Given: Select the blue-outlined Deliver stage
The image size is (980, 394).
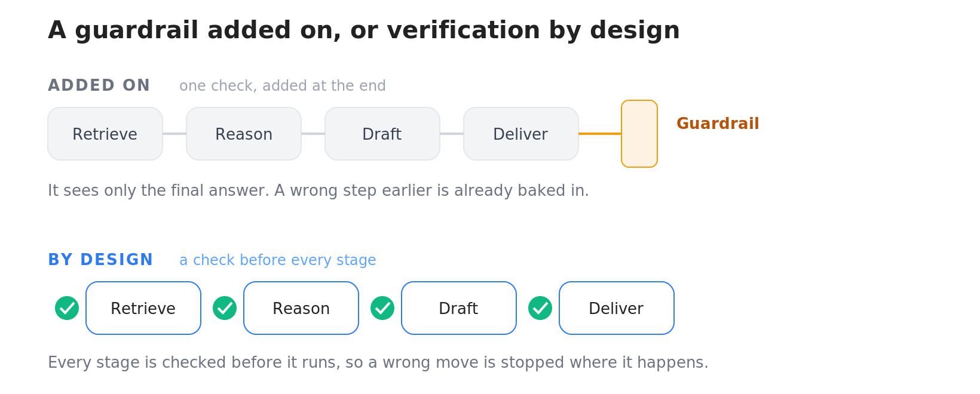Looking at the screenshot, I should [617, 308].
